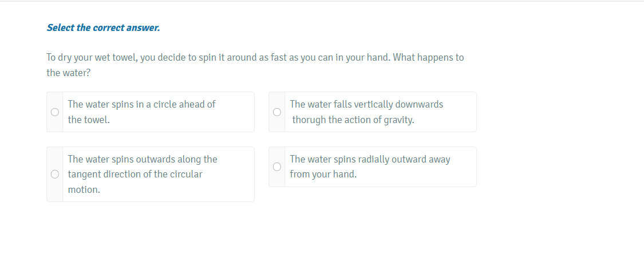Screen dimensions: 644x277
Task: Click the word "gravity" in second answer
Action: 398,120
